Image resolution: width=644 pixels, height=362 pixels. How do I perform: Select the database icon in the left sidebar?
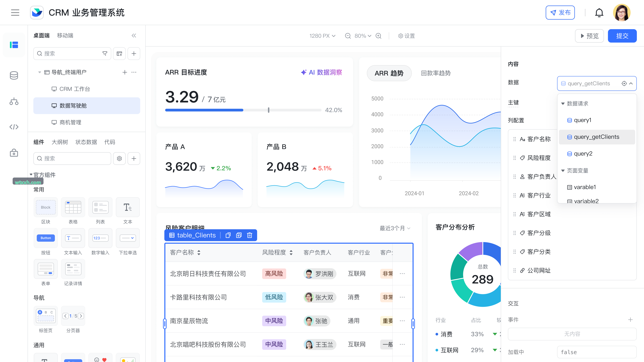(14, 75)
